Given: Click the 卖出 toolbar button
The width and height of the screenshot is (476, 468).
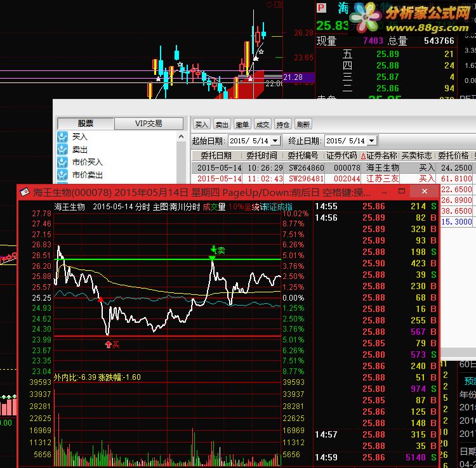Looking at the screenshot, I should (222, 124).
